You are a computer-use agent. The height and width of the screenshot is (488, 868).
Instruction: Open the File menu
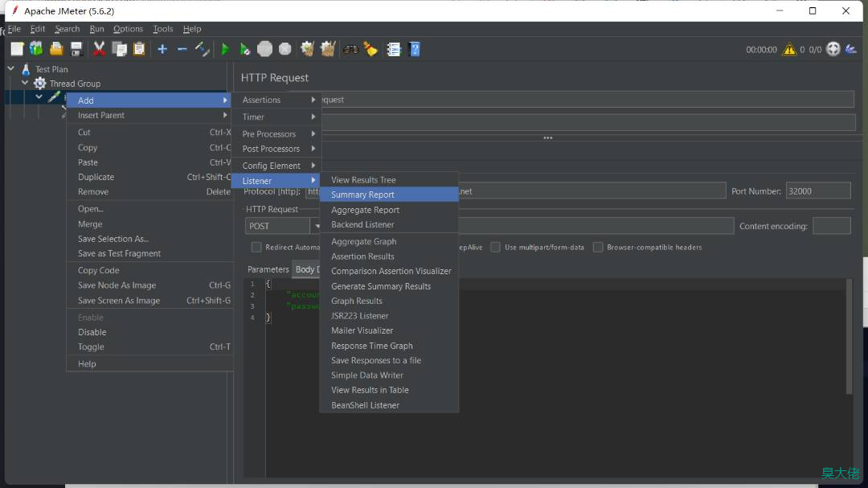[x=14, y=29]
